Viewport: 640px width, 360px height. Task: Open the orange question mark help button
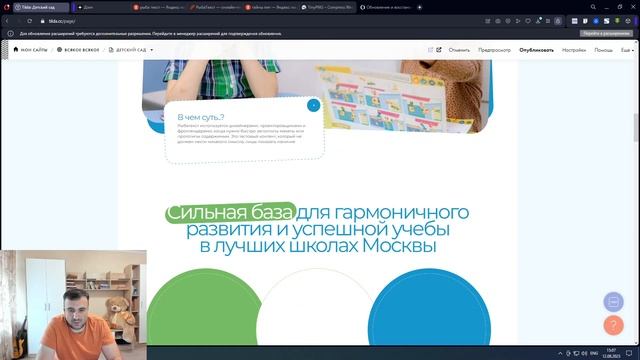[613, 326]
